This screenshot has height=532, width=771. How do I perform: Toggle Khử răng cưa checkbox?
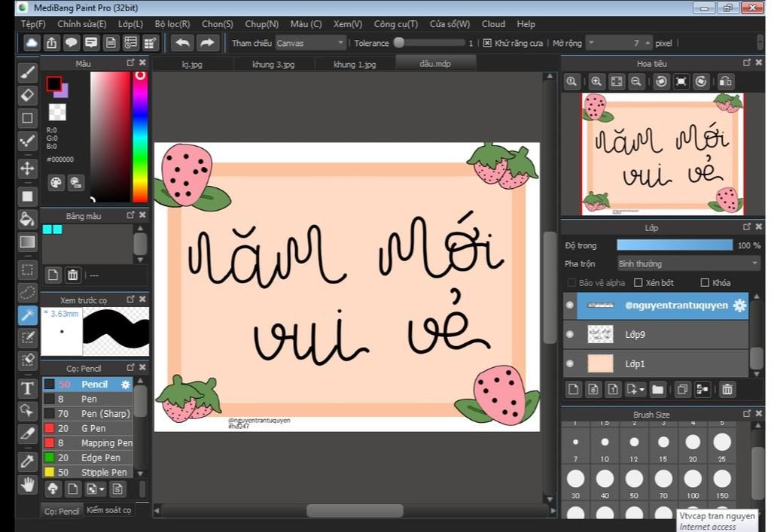pos(487,43)
